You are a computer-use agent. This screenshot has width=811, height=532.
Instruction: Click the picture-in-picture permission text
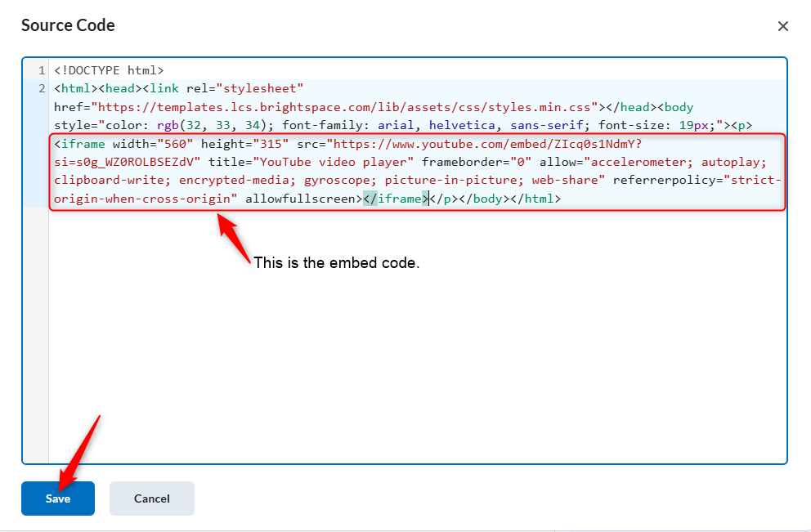451,180
